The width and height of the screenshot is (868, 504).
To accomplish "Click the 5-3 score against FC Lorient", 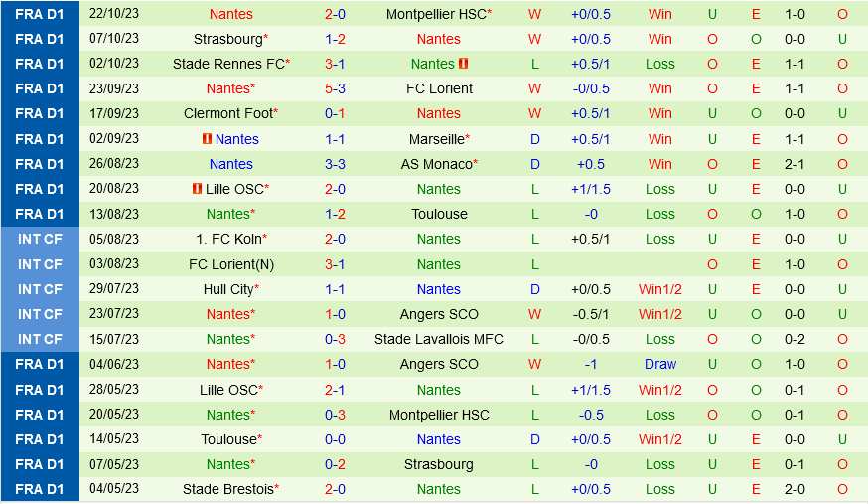I will pyautogui.click(x=336, y=88).
